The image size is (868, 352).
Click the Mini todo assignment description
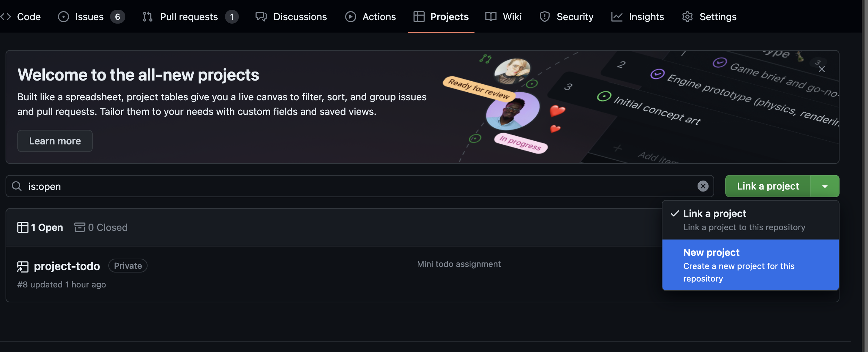[459, 264]
